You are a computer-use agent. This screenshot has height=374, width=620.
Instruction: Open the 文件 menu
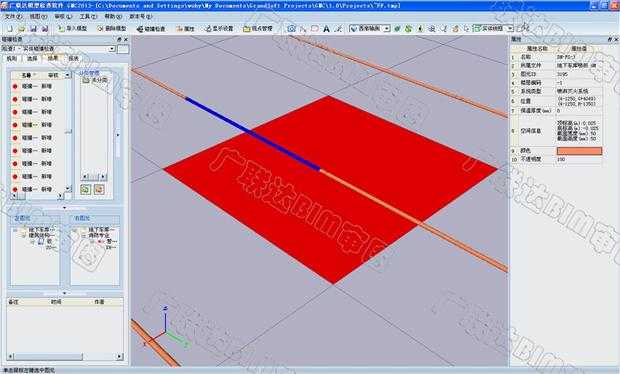point(13,17)
